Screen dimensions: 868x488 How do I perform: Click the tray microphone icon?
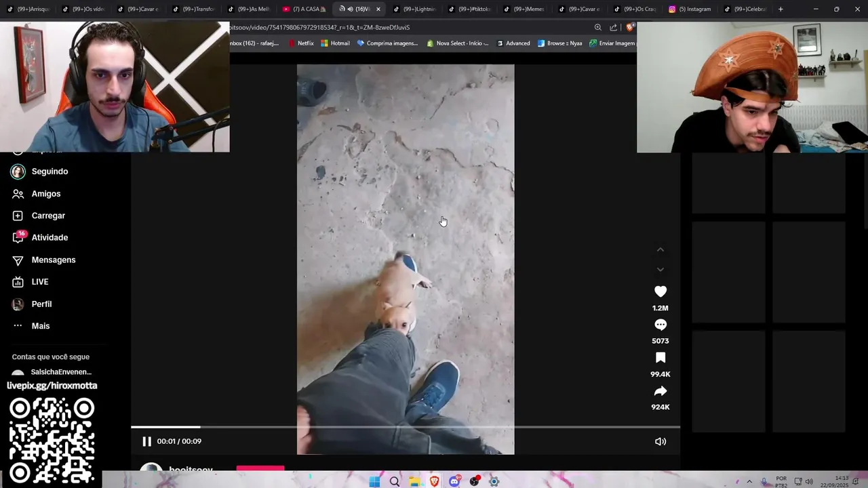click(x=764, y=482)
